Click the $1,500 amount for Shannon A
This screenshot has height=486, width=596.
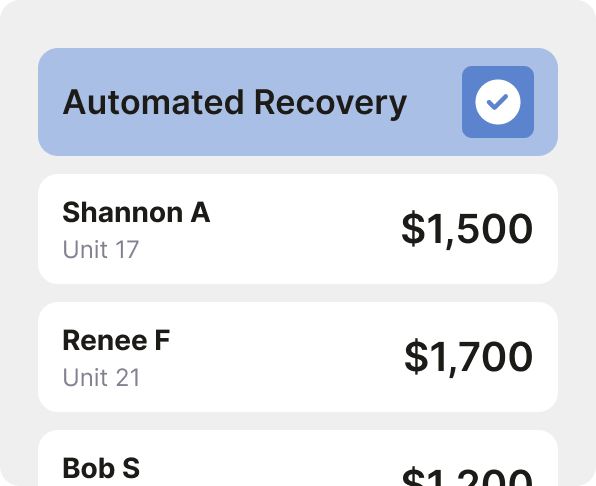click(467, 229)
